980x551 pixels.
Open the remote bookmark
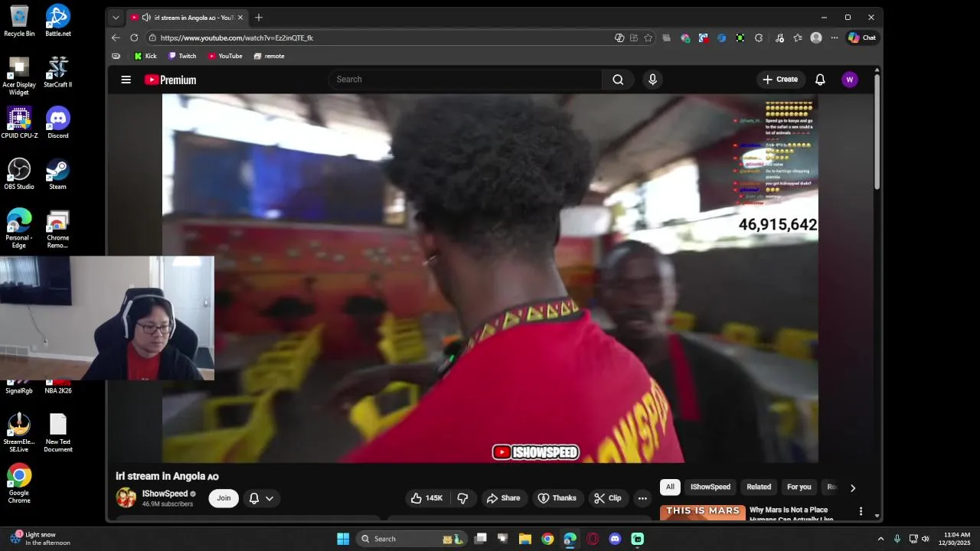pyautogui.click(x=269, y=56)
